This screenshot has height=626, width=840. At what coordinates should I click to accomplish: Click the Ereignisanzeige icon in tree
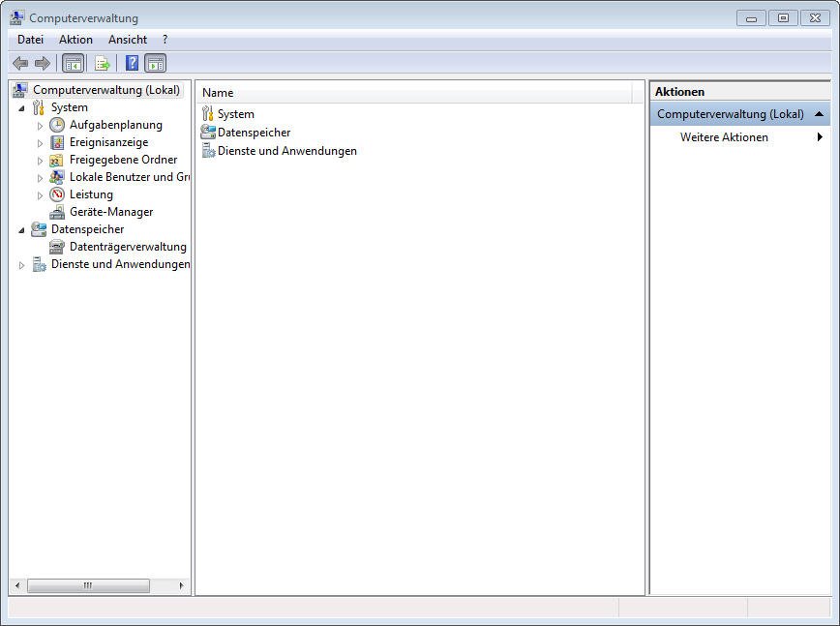tap(57, 142)
